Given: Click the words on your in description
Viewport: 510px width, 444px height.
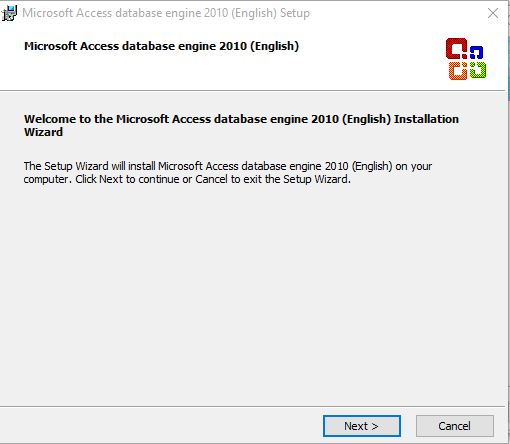Looking at the screenshot, I should [x=414, y=166].
